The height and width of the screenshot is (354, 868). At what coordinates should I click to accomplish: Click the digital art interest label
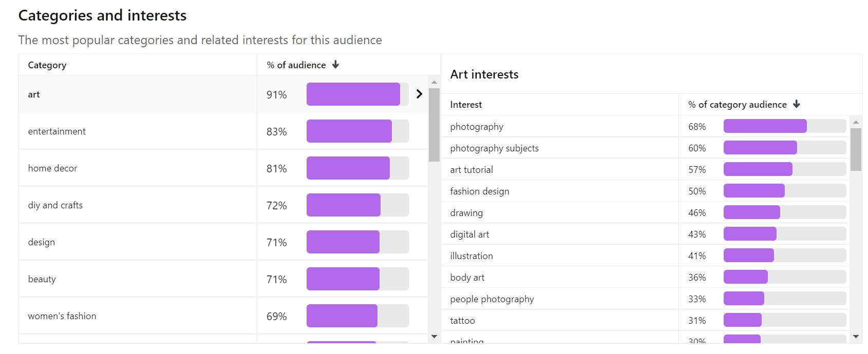pyautogui.click(x=469, y=234)
